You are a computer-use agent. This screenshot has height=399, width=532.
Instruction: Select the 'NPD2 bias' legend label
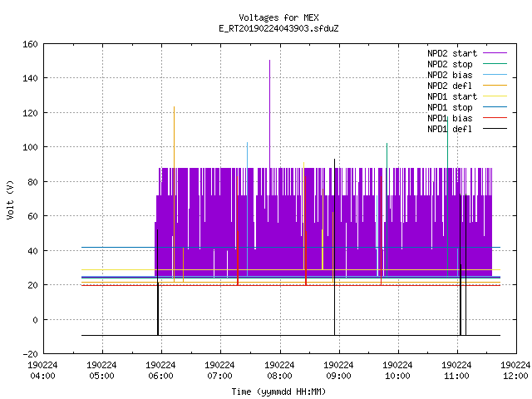point(450,75)
